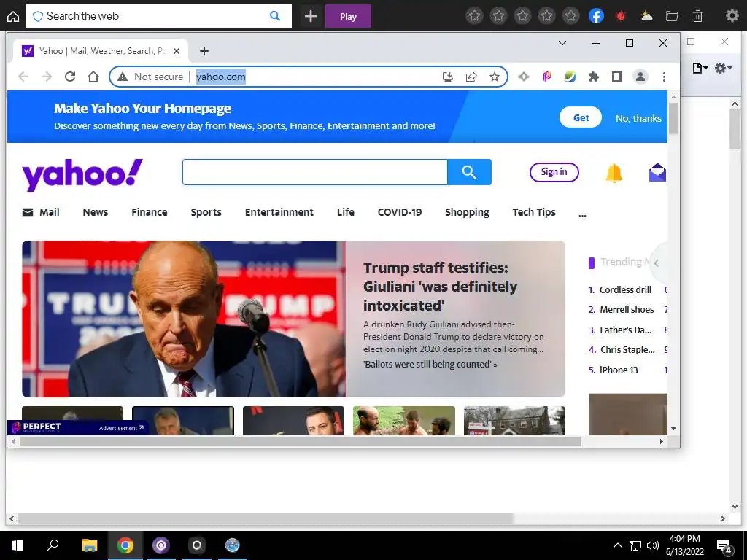
Task: Open Entertainment in Yahoo nav
Action: (279, 212)
